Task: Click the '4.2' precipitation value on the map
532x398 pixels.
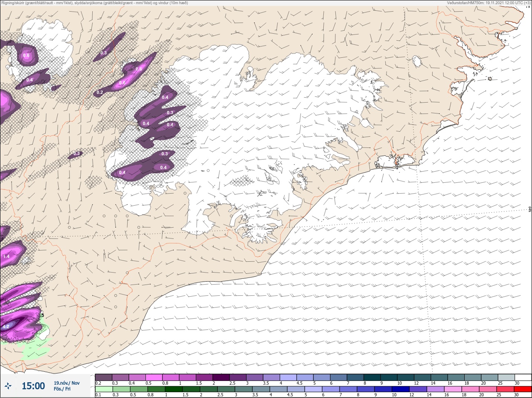Action: point(6,327)
